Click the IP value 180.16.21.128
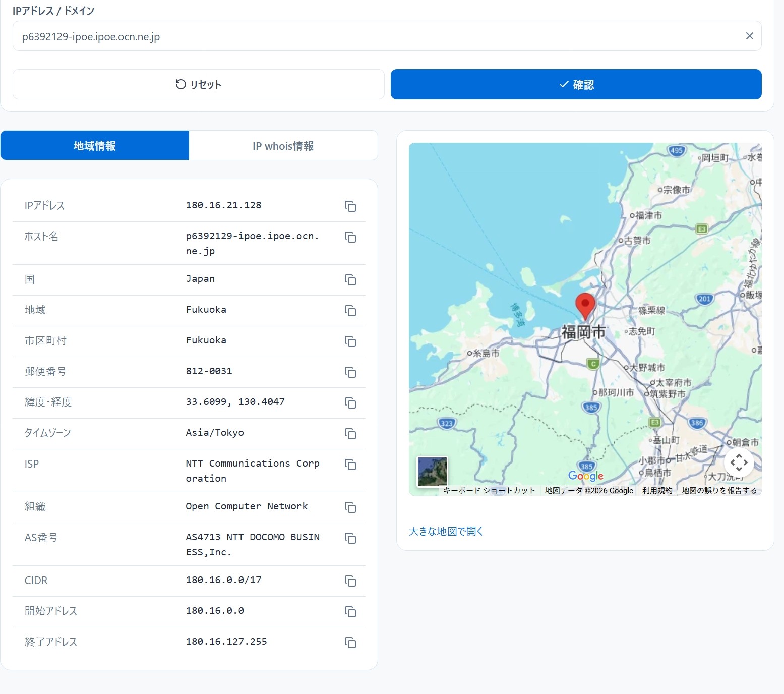Viewport: 784px width, 694px height. (224, 205)
